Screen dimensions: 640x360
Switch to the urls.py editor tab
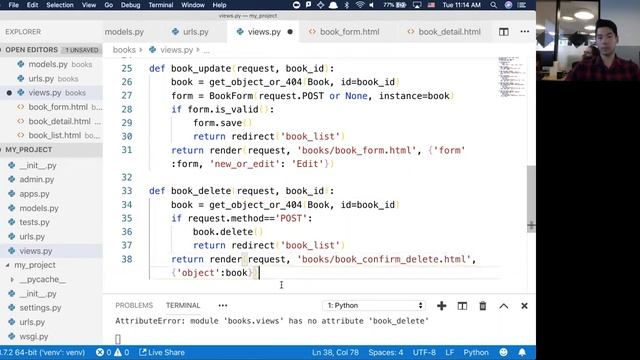click(190, 32)
